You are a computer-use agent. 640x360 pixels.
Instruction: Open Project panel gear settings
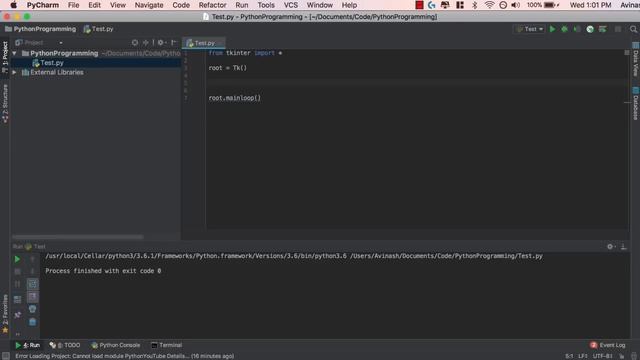[161, 42]
